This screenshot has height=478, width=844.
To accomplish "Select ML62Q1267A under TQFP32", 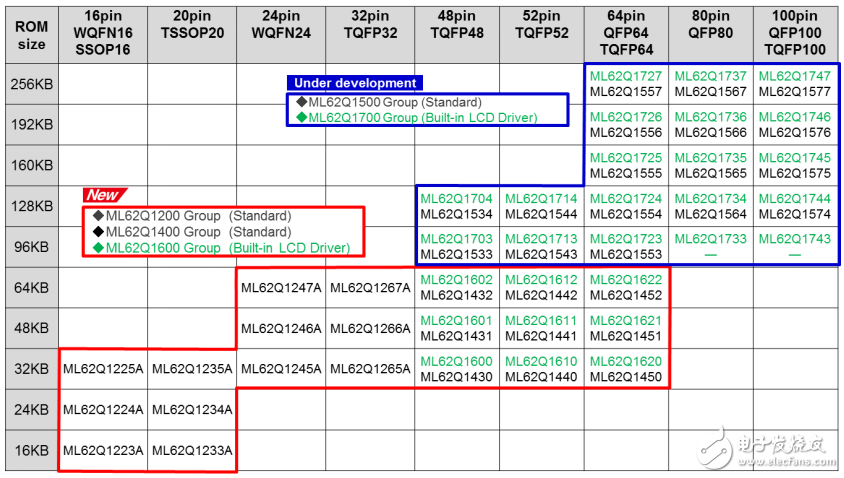I will (370, 288).
